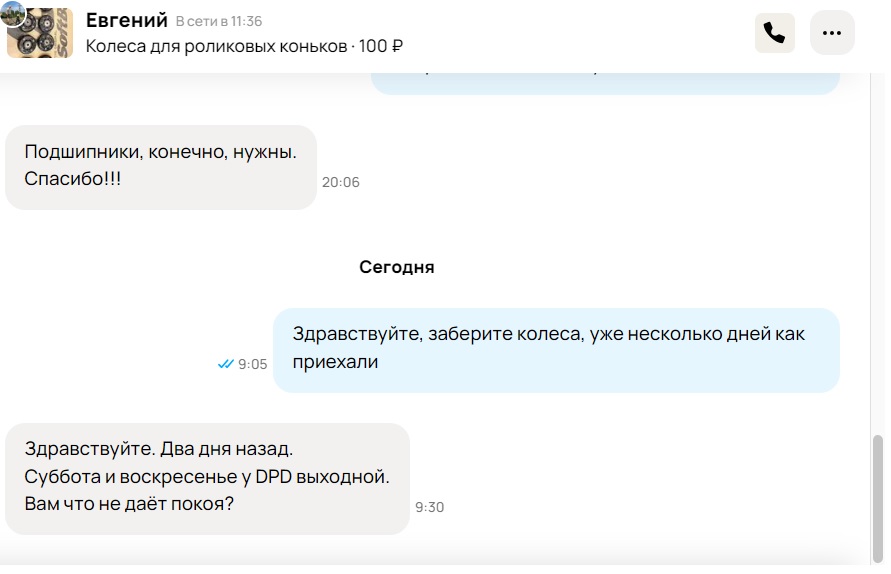The image size is (891, 574).
Task: Open the three-dot more options menu
Action: pyautogui.click(x=832, y=32)
